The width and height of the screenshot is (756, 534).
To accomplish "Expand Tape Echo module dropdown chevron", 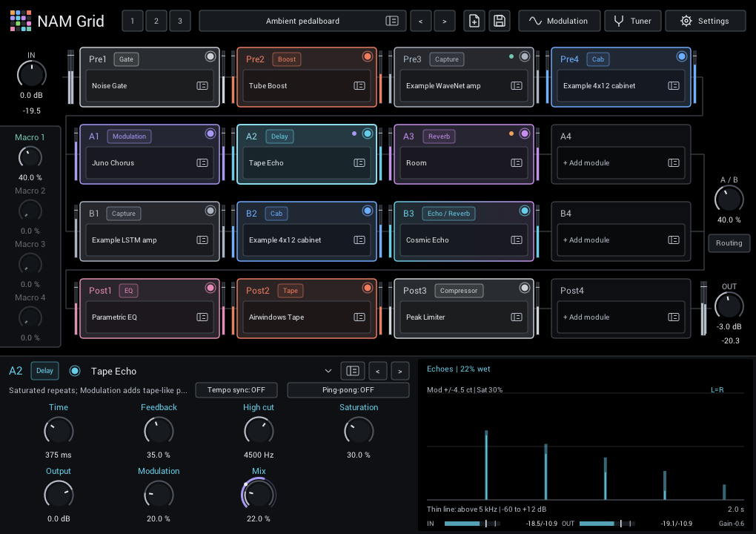I will tap(328, 371).
